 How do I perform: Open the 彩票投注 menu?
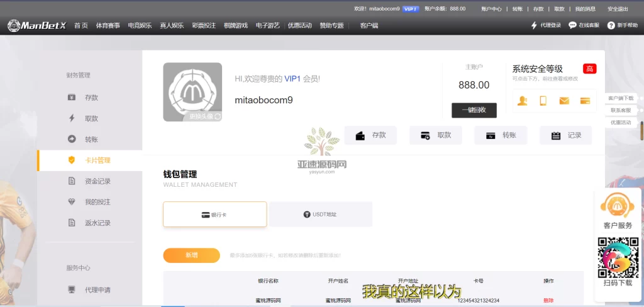[x=204, y=26]
